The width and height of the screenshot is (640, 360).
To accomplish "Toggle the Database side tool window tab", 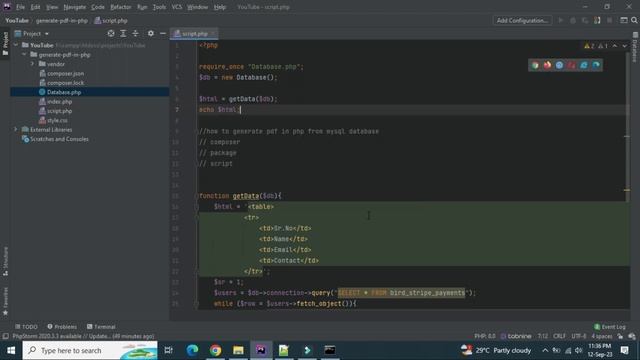I will 635,47.
